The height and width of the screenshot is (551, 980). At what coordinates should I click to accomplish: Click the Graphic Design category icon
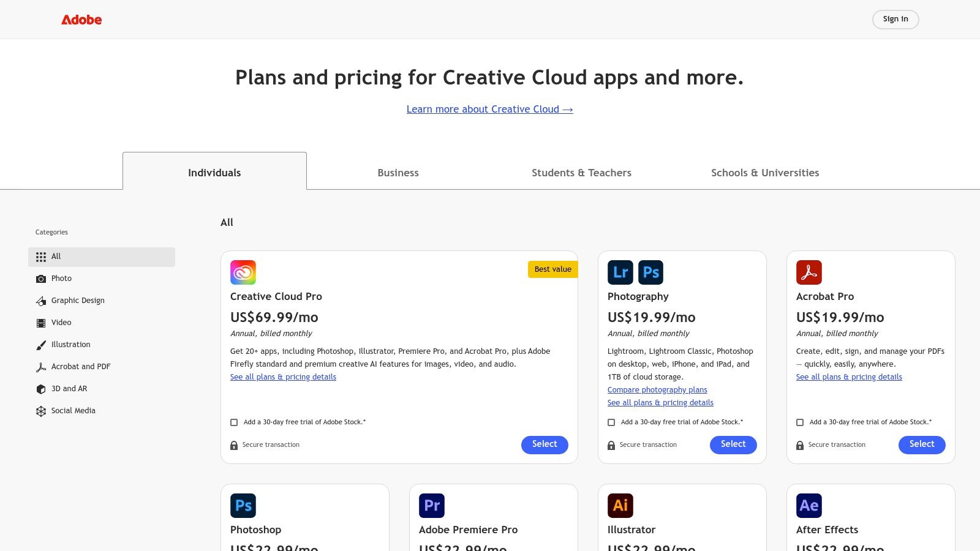[x=41, y=301]
